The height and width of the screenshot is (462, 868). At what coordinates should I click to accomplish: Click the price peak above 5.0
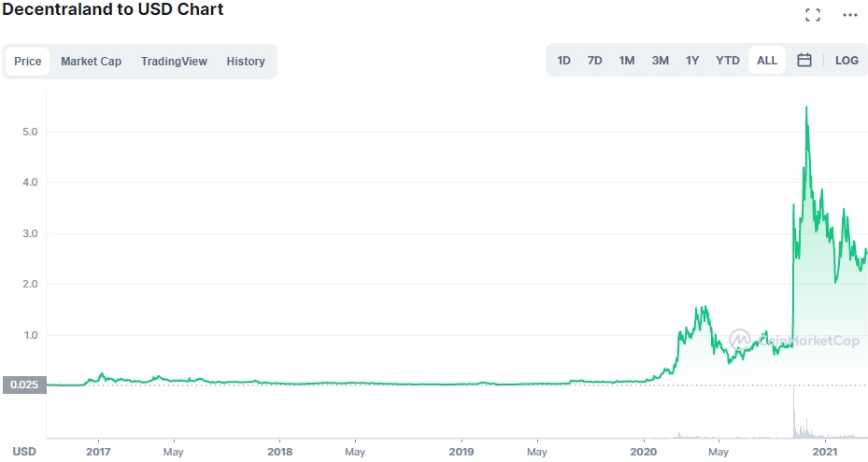pyautogui.click(x=806, y=108)
